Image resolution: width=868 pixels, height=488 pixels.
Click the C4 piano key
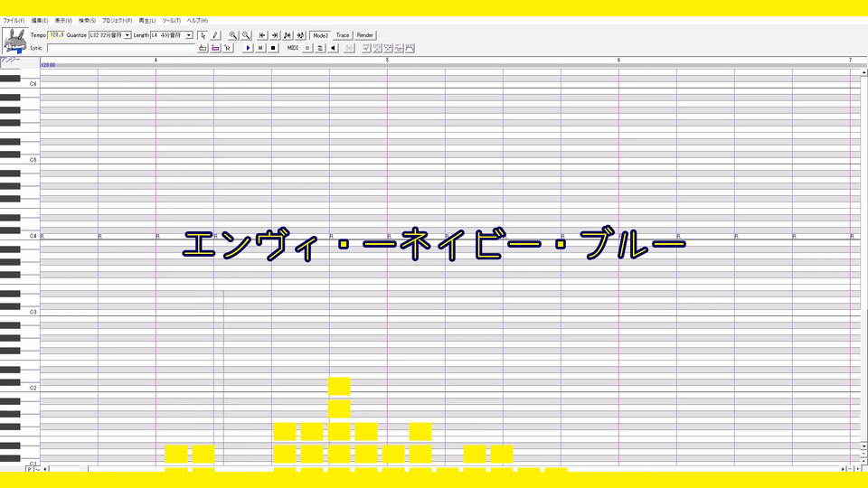(20, 236)
